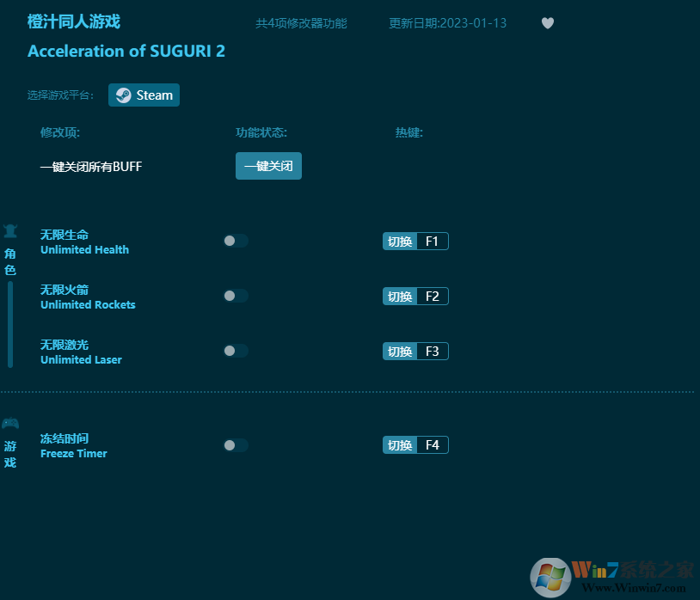The image size is (700, 600).
Task: Click the 更新日期:2023-01-13 text
Action: click(447, 23)
